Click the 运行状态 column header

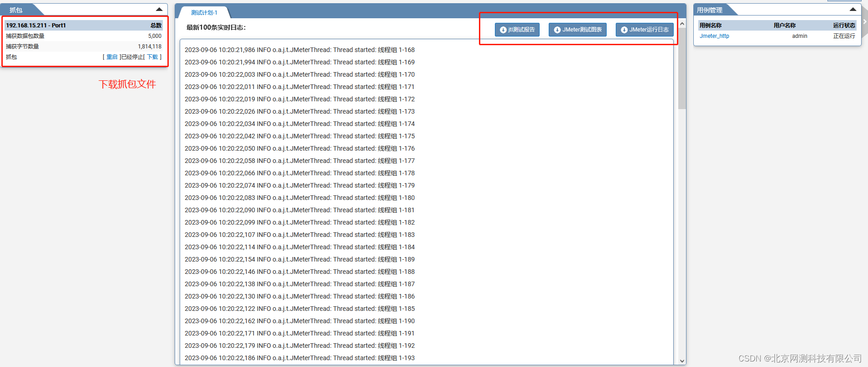(x=844, y=26)
